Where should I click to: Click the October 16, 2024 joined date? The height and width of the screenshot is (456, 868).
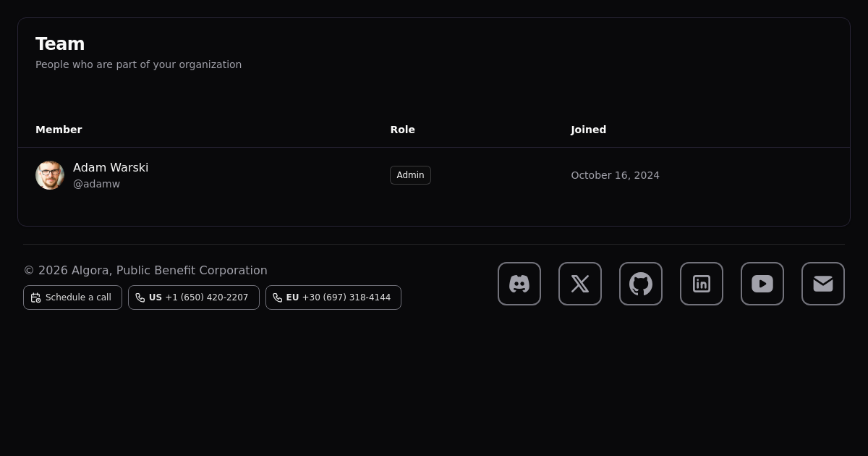[x=615, y=175]
